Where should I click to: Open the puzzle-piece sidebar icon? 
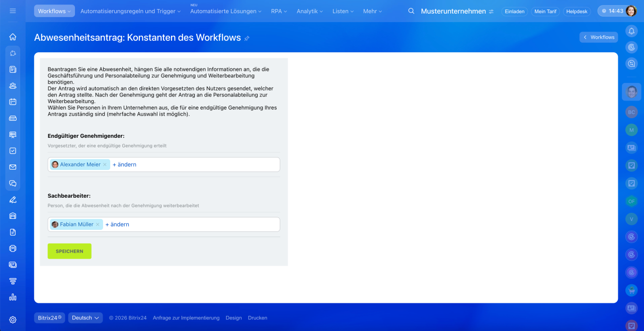[x=13, y=53]
